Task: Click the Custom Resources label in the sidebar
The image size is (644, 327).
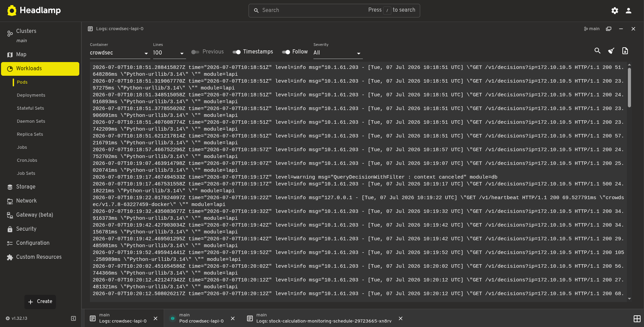Action: click(39, 257)
